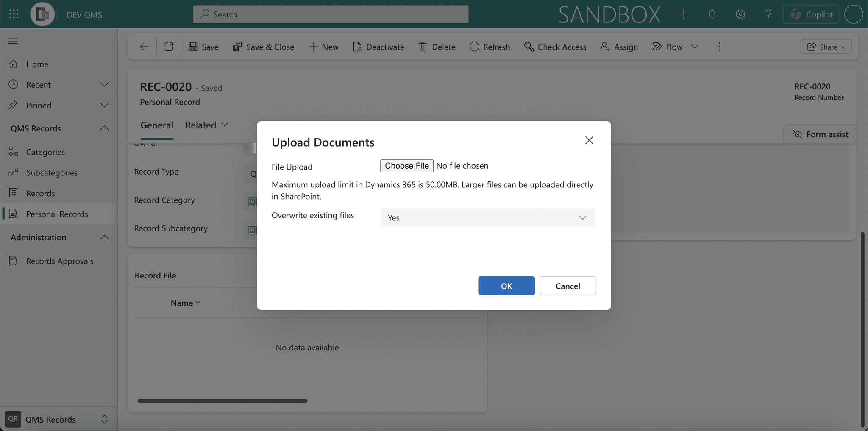868x431 pixels.
Task: Open the notifications bell
Action: click(x=712, y=14)
